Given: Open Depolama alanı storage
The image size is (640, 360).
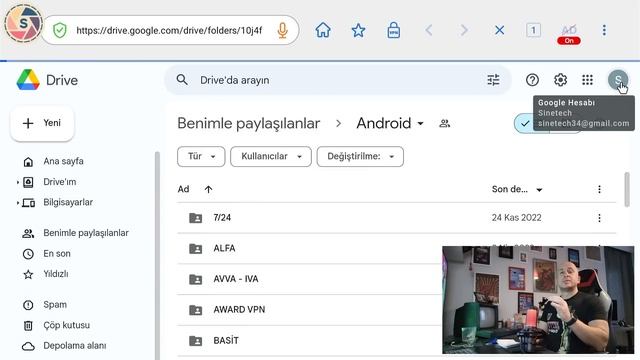Looking at the screenshot, I should click(x=75, y=346).
